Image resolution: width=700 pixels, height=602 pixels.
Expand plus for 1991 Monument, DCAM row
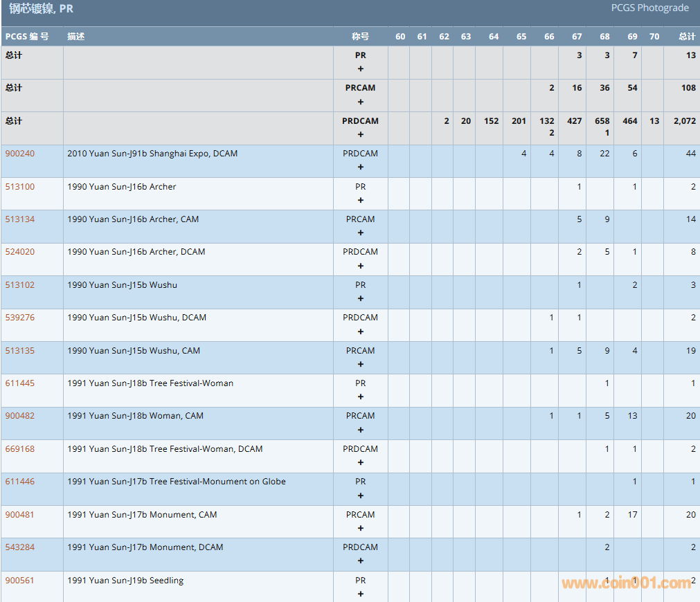tap(360, 560)
